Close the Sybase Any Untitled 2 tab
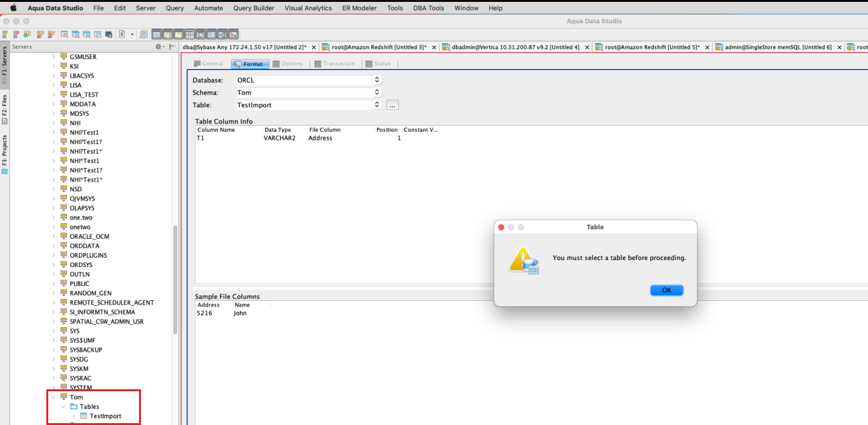The width and height of the screenshot is (868, 425). 314,47
